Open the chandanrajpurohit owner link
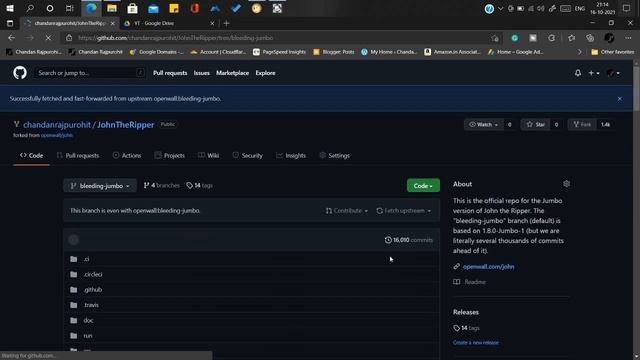 click(x=57, y=125)
